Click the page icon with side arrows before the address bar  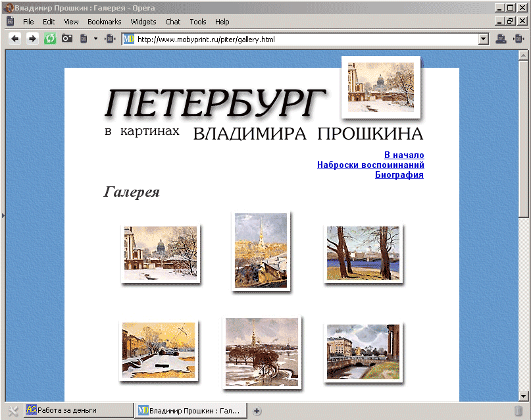click(110, 39)
